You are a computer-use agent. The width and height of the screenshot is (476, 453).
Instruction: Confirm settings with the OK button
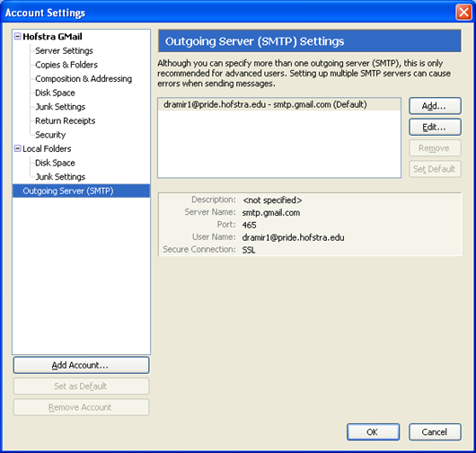click(373, 432)
